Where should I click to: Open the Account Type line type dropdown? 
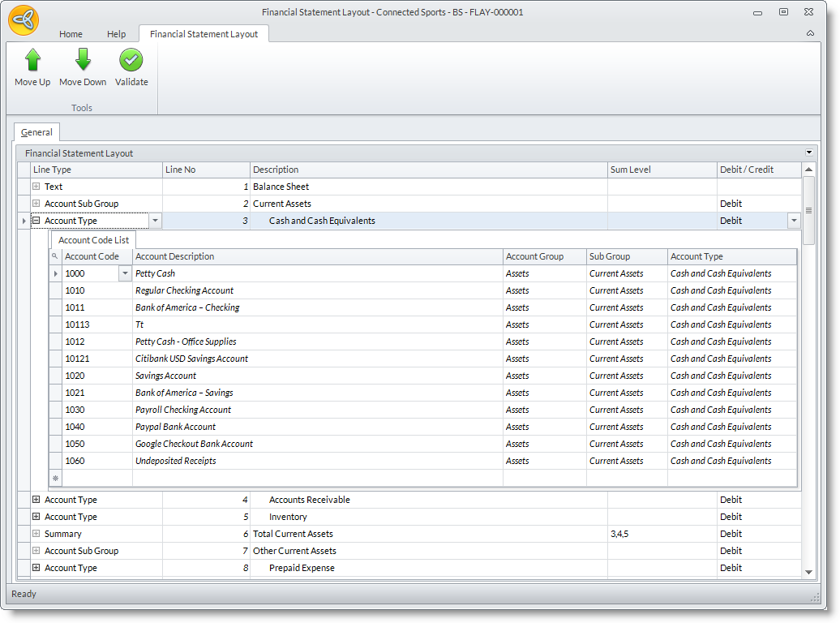pyautogui.click(x=156, y=221)
